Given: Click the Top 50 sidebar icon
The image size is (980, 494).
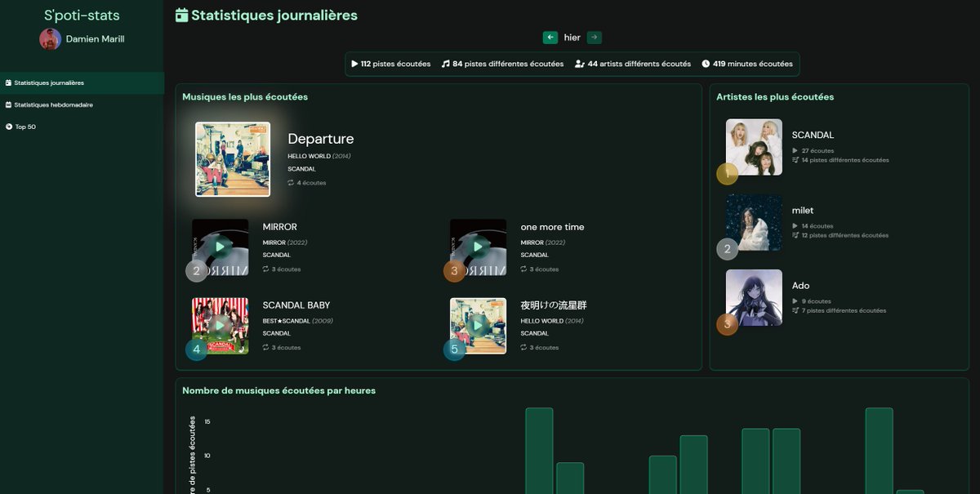Looking at the screenshot, I should click(x=8, y=127).
